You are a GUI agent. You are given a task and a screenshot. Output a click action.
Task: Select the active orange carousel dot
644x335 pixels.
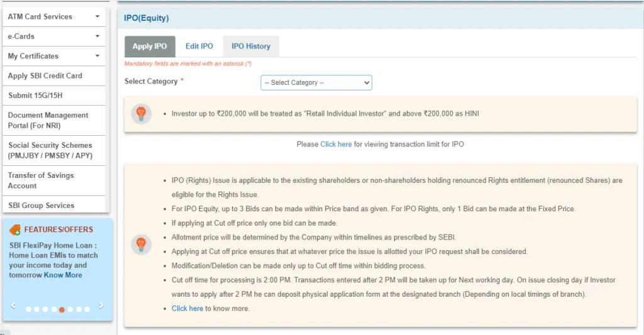[62, 310]
